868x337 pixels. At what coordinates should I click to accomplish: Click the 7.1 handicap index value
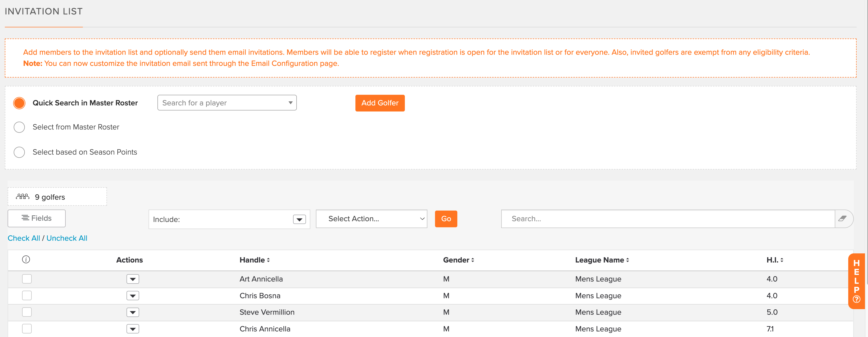[770, 329]
